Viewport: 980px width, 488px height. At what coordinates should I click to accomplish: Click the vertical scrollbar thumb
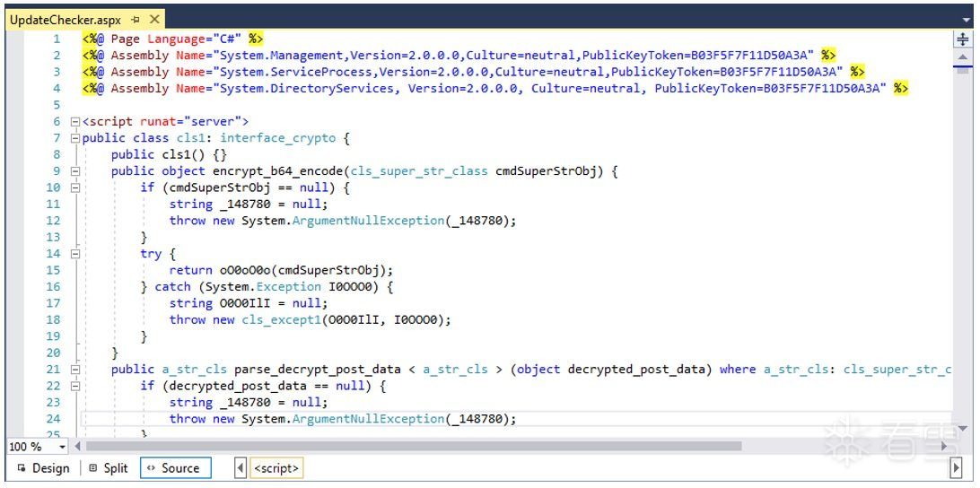point(963,69)
